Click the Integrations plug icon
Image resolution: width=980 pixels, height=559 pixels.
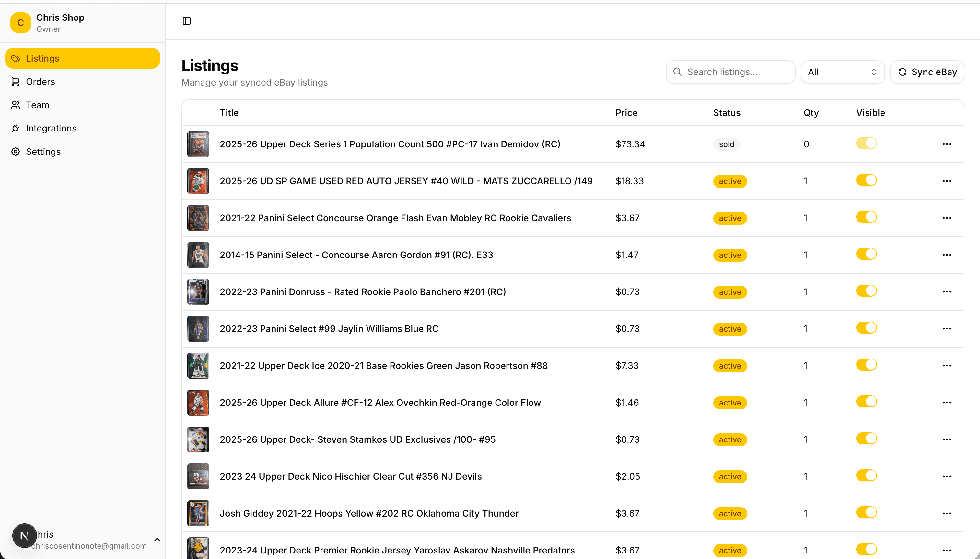click(x=15, y=128)
